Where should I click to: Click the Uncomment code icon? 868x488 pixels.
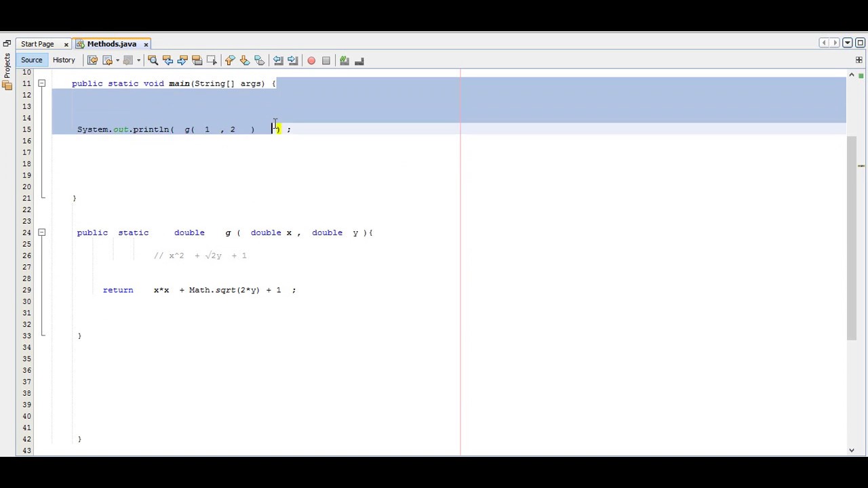359,60
